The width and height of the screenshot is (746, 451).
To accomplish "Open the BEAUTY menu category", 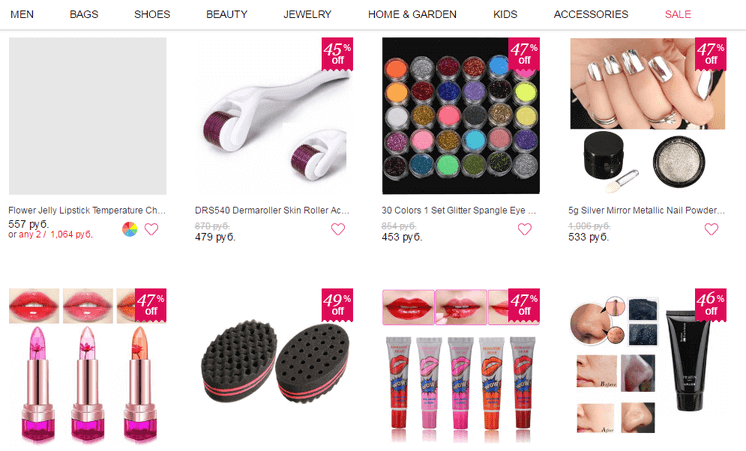I will click(x=226, y=14).
